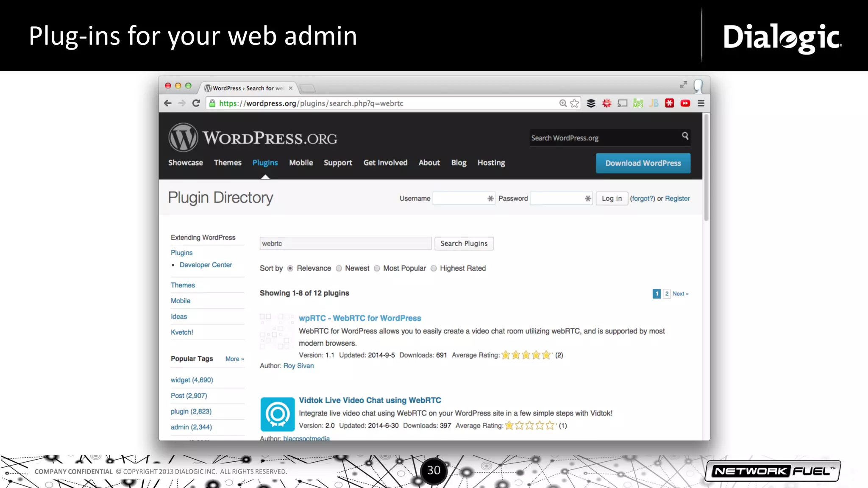Open the Themes navigation menu item
Viewport: 868px width, 488px height.
228,163
